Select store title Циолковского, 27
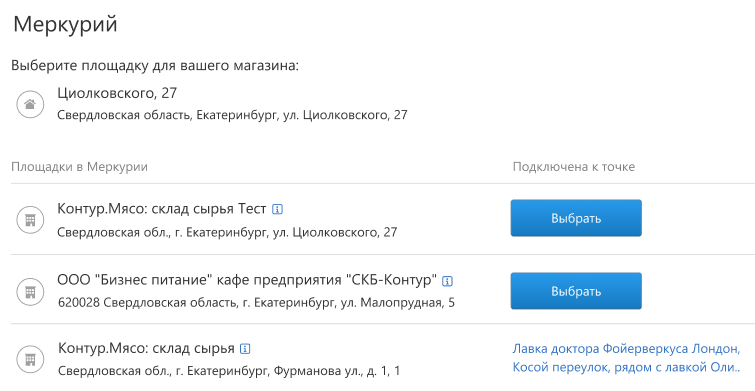 coord(117,93)
